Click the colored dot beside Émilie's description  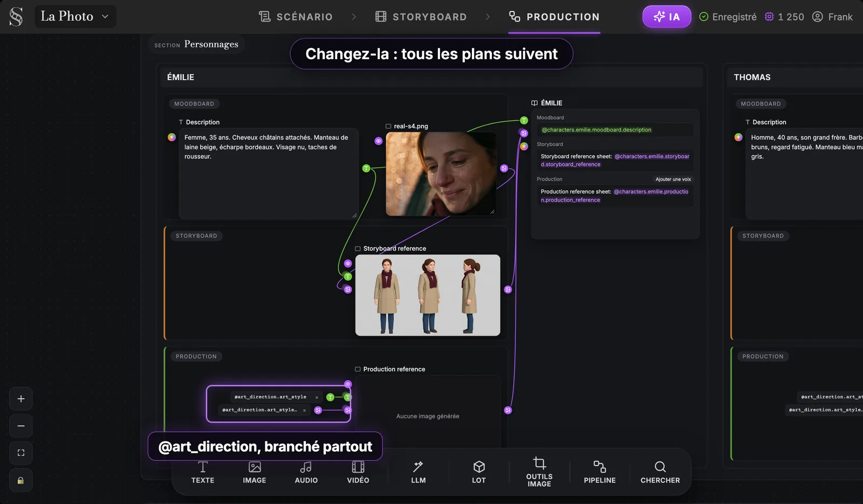(172, 137)
